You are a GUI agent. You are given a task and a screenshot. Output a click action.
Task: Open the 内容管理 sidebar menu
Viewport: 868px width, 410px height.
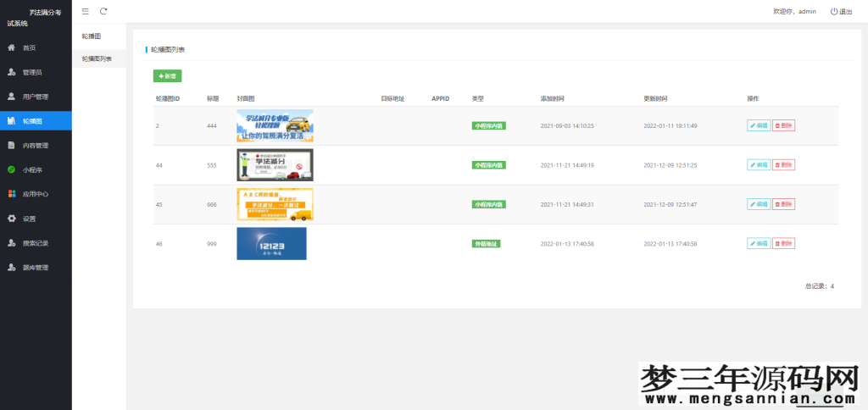(36, 145)
